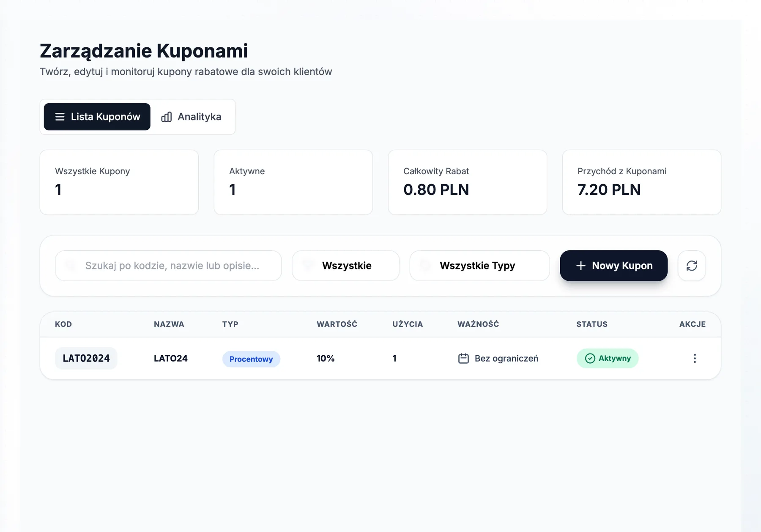The width and height of the screenshot is (761, 532).
Task: Click the Aktywny status badge
Action: click(608, 358)
